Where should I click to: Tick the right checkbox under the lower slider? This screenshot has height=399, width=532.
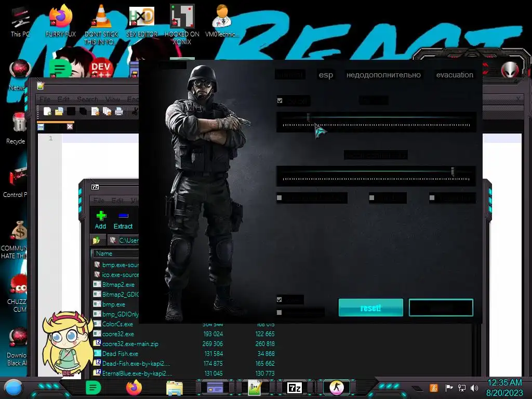click(x=432, y=198)
